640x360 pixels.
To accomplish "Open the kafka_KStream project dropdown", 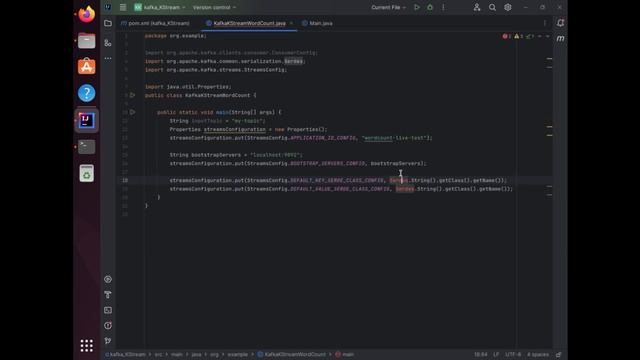I will [x=160, y=7].
